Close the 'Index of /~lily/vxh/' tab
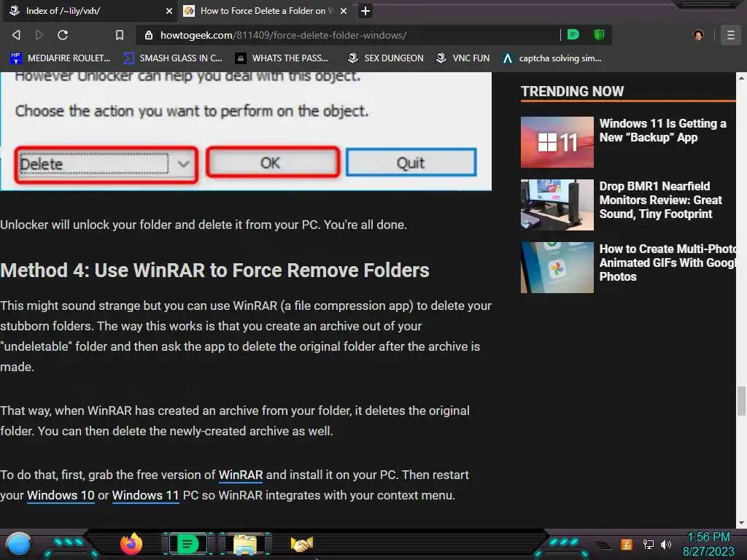Image resolution: width=747 pixels, height=560 pixels. (169, 11)
